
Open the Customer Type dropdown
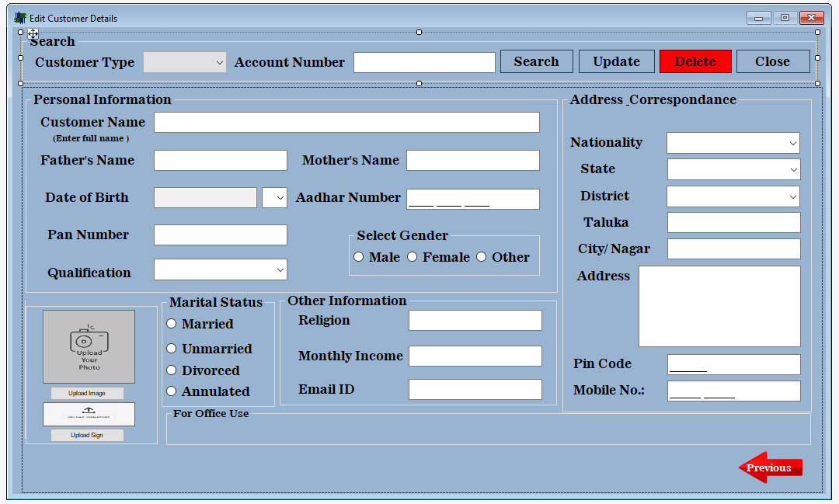point(185,62)
